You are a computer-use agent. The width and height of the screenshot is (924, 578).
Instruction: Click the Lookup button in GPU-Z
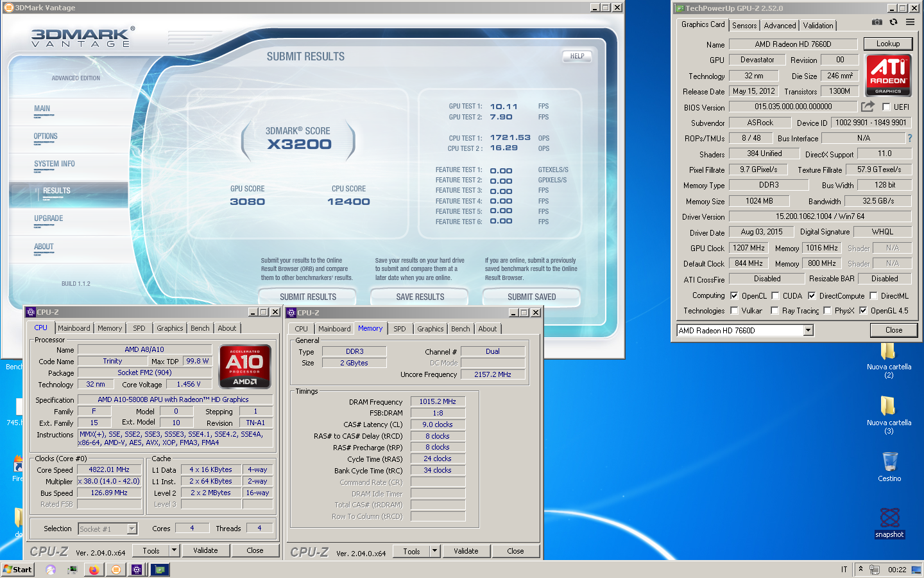click(888, 44)
